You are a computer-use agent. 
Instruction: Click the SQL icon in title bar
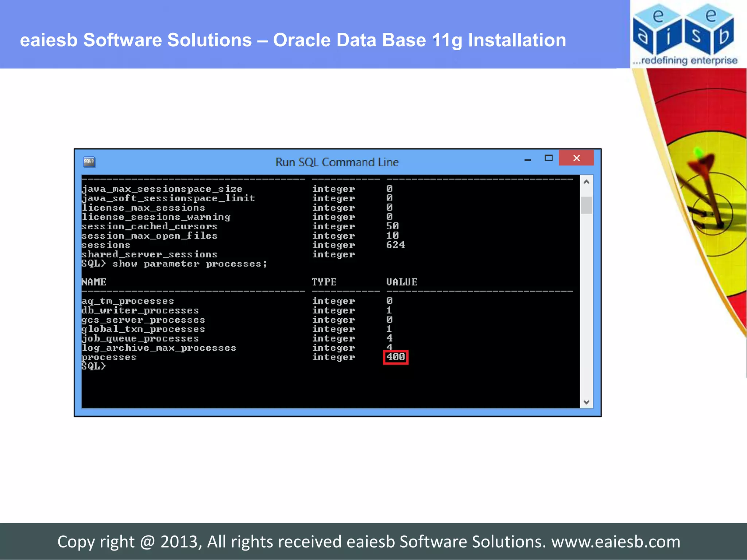[89, 162]
